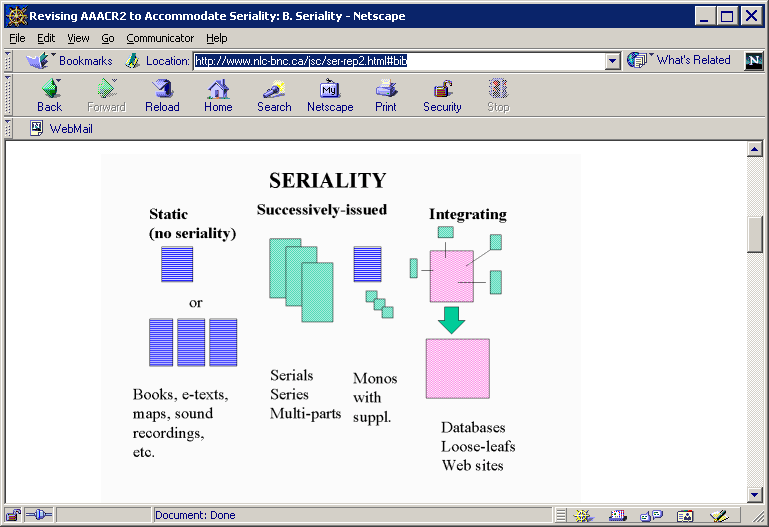Viewport: 769px width, 527px height.
Task: Open the File menu
Action: pos(17,38)
